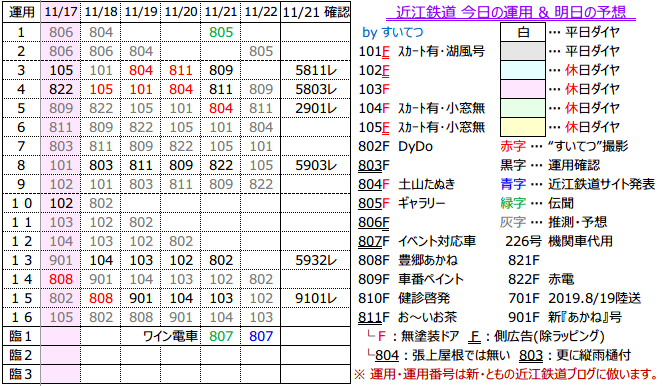Select the 2901レ confirmation cell
670x386 pixels.
coord(315,108)
